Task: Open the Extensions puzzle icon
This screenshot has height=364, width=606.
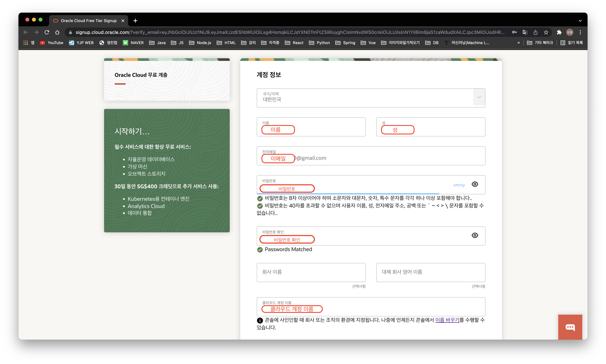Action: (x=559, y=32)
